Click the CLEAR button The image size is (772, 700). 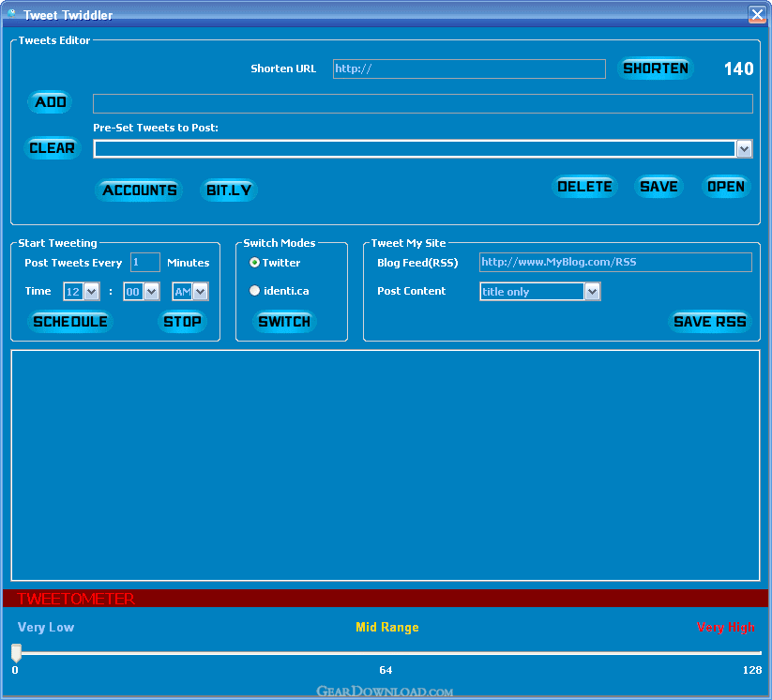click(52, 147)
